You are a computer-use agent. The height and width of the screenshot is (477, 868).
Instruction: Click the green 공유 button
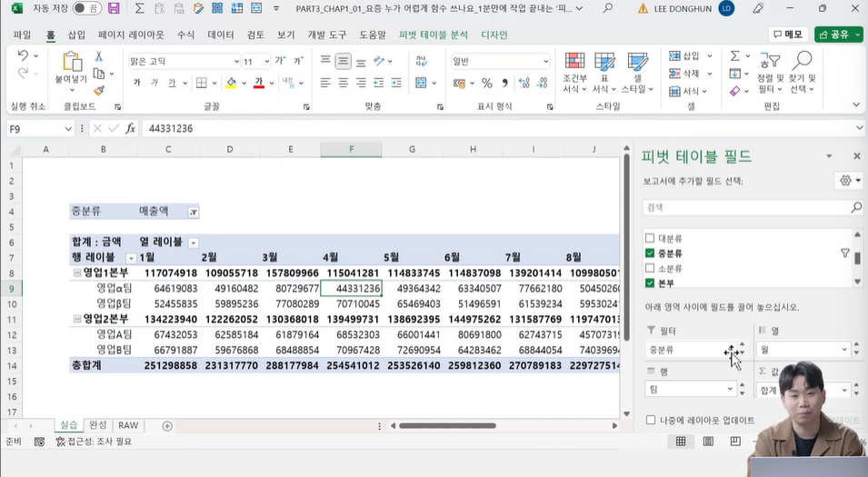click(x=839, y=35)
